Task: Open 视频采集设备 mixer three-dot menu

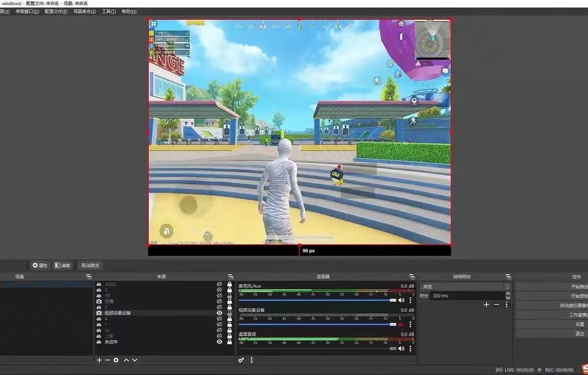Action: click(411, 324)
